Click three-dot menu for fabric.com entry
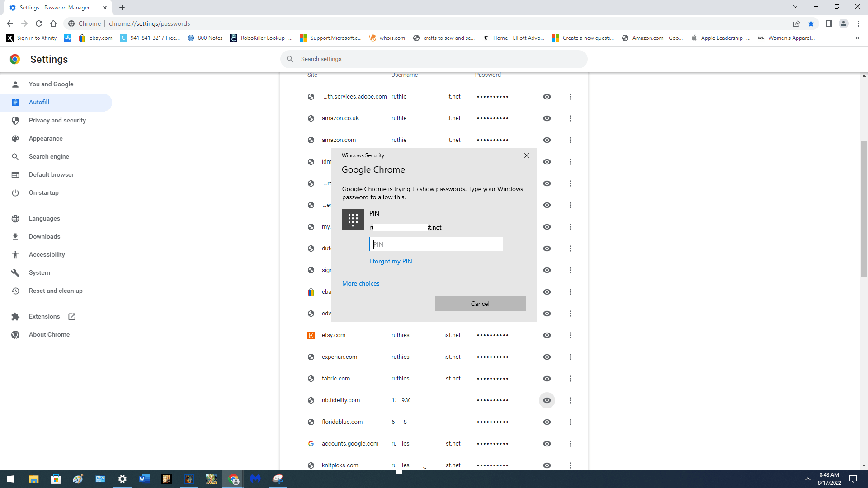 click(x=571, y=378)
